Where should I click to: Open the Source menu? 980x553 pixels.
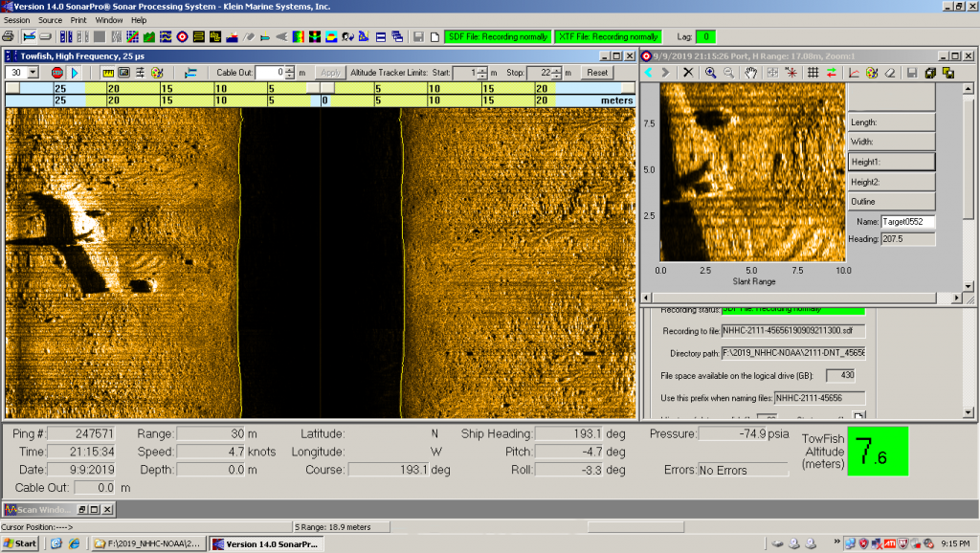pos(50,20)
